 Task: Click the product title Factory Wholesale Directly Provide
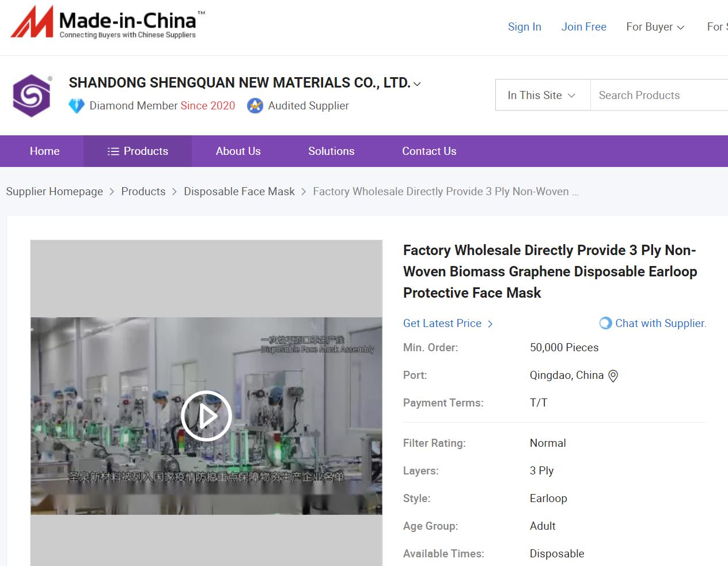tap(550, 271)
